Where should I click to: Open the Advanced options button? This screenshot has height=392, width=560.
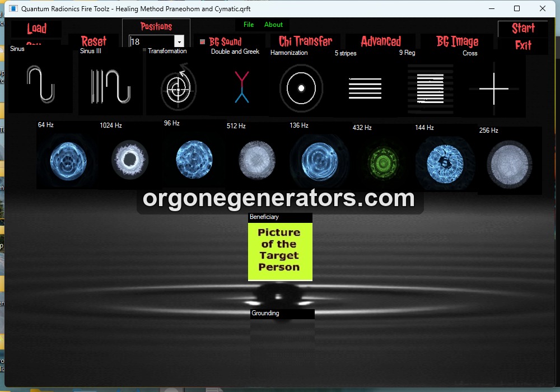point(381,41)
